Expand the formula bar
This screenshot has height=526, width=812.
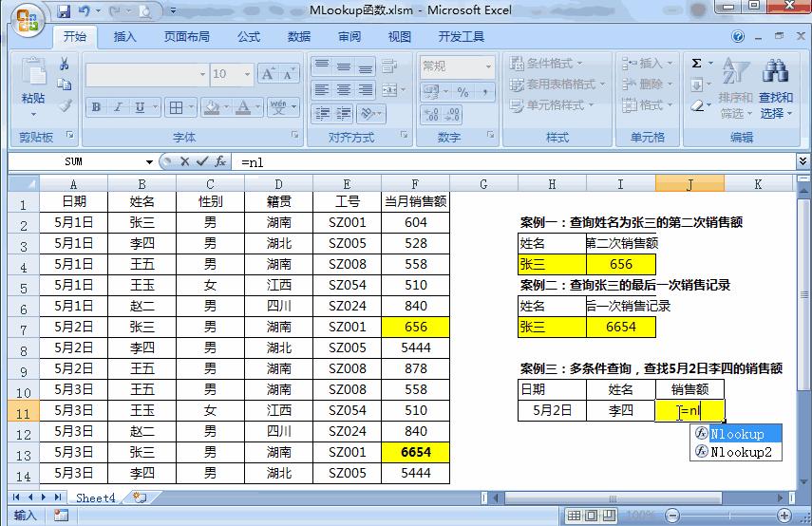pos(803,161)
